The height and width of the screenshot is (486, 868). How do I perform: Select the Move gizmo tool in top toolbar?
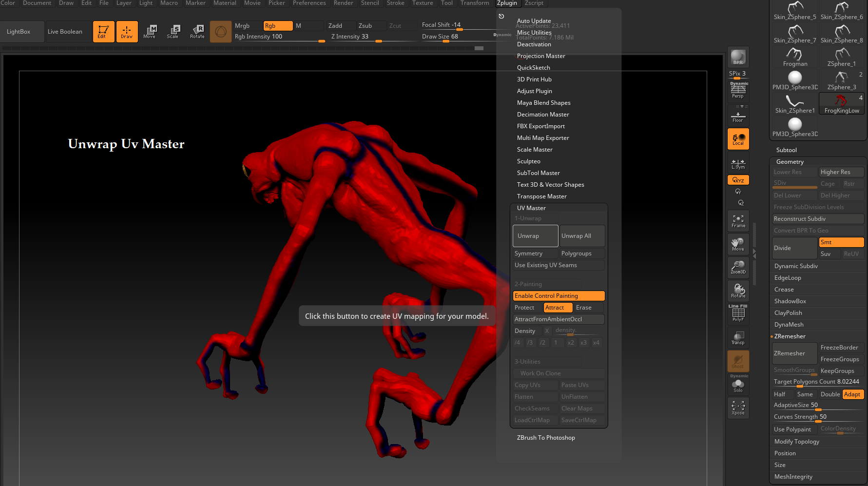pos(150,32)
